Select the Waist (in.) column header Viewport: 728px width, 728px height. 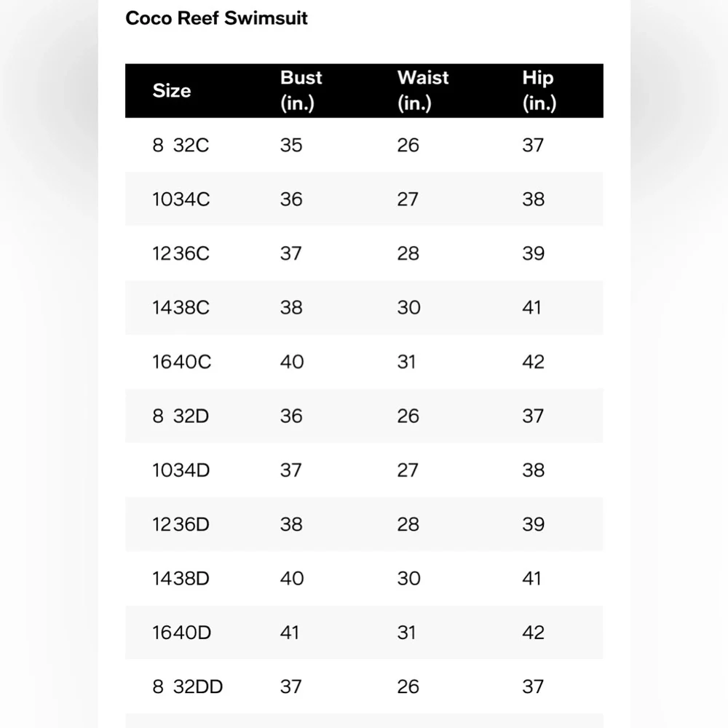pyautogui.click(x=423, y=90)
